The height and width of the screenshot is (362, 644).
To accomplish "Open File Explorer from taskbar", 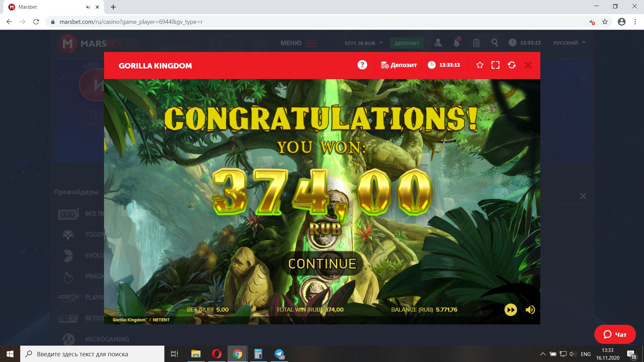I will [x=196, y=354].
